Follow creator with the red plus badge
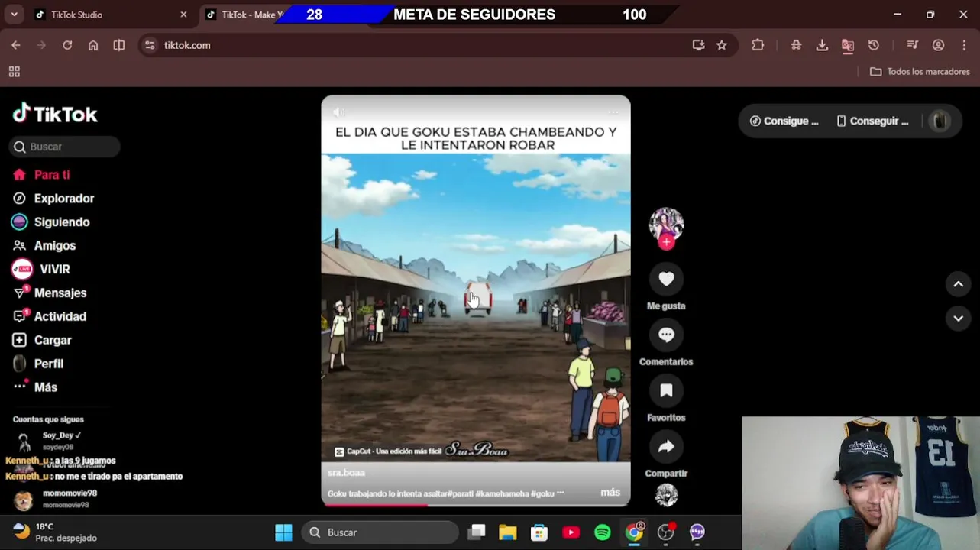Screen dimensions: 980x550 pyautogui.click(x=666, y=242)
